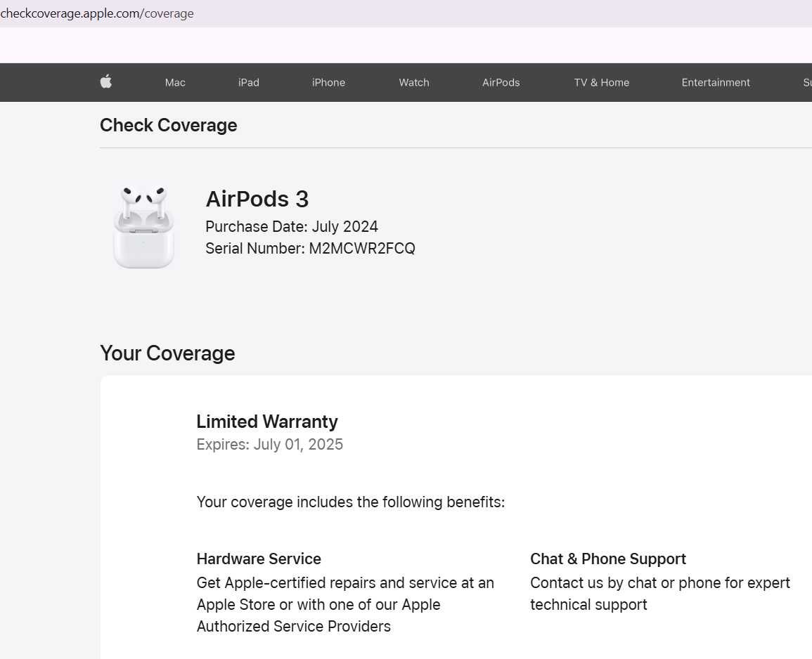Select the AirPods 3 product title
Image resolution: width=812 pixels, height=659 pixels.
pyautogui.click(x=257, y=199)
